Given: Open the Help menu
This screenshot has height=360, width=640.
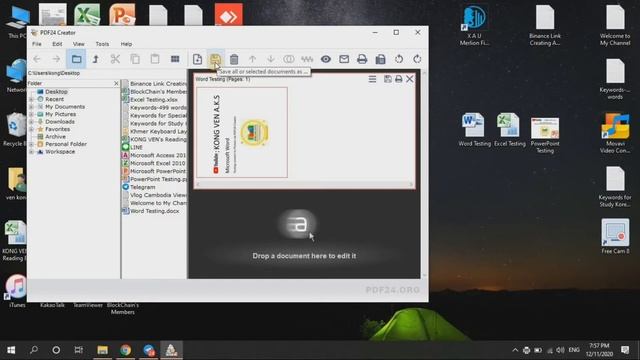Looking at the screenshot, I should (126, 44).
